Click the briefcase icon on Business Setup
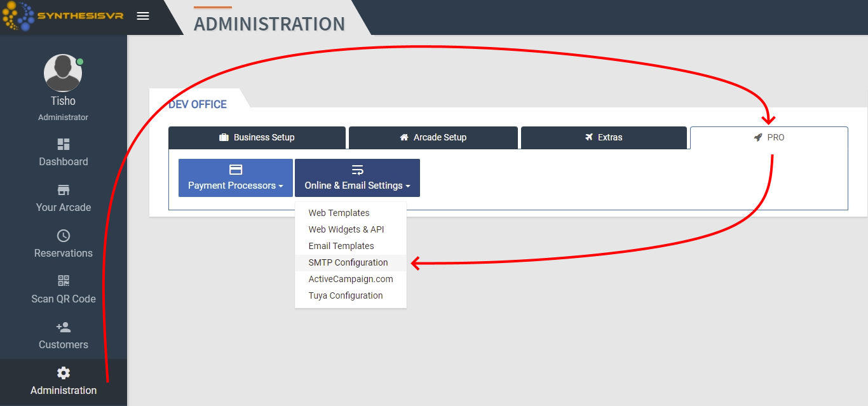This screenshot has height=406, width=868. 224,137
